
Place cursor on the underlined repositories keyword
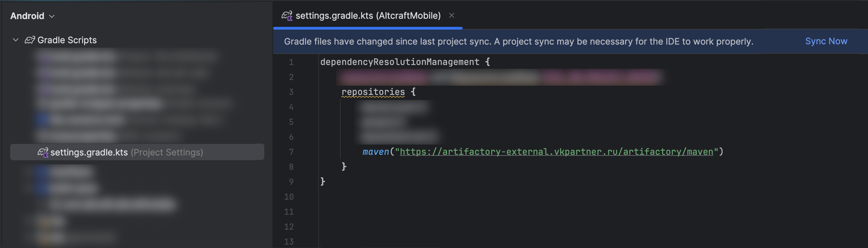tap(373, 92)
